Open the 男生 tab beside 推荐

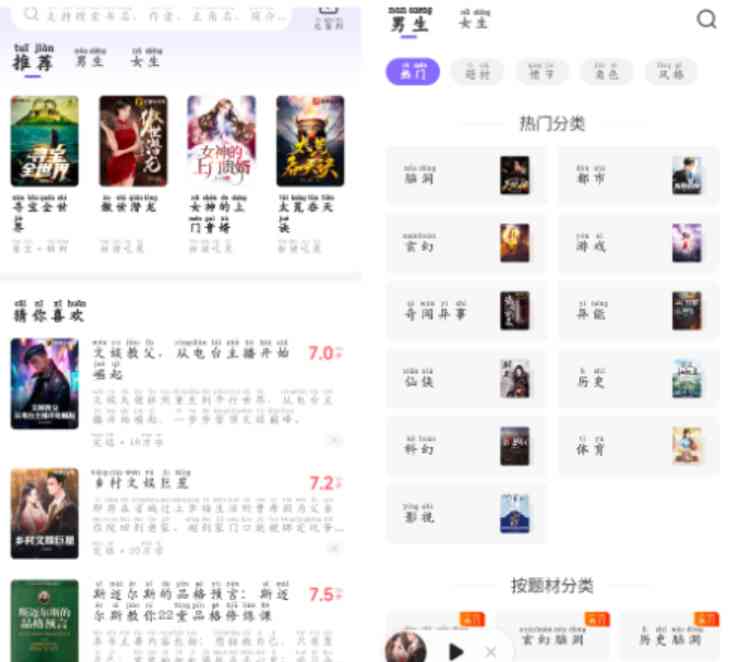90,58
